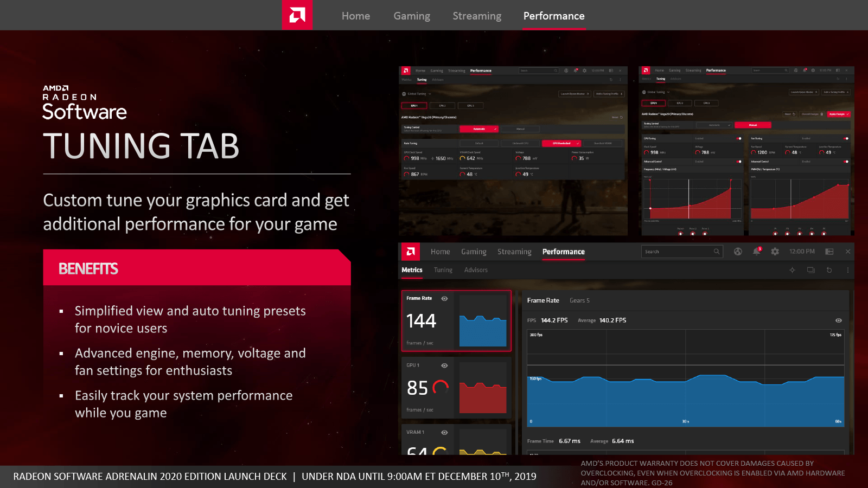
Task: Click Apply Changes in the Manual tuning window
Action: coord(839,114)
